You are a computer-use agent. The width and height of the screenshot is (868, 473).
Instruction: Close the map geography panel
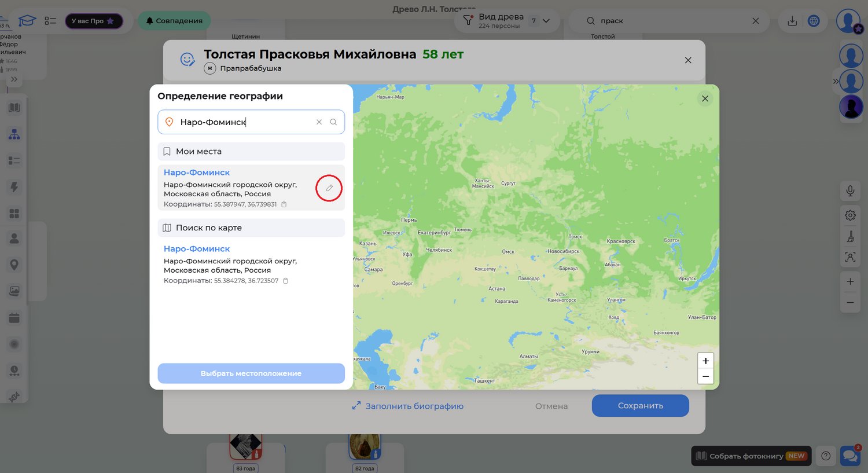(x=705, y=99)
